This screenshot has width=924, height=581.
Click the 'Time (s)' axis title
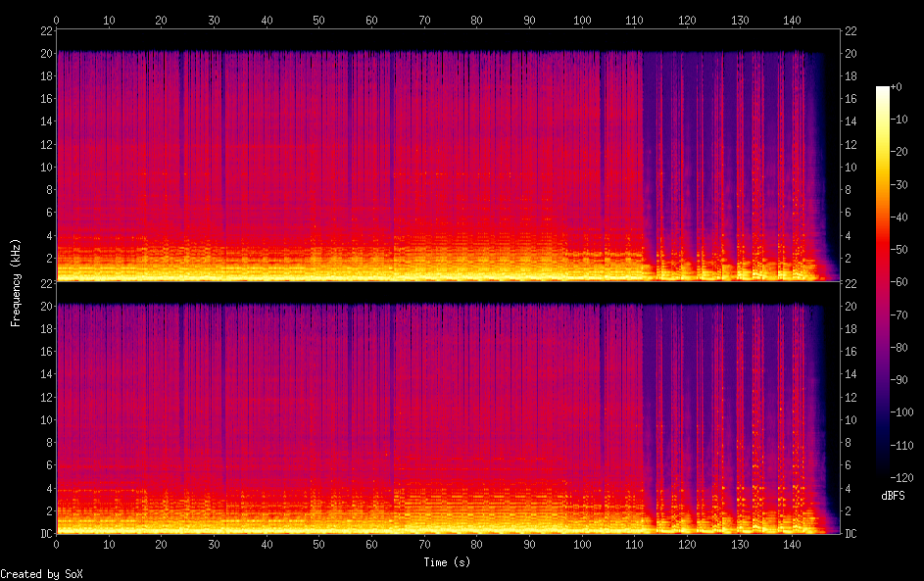447,562
